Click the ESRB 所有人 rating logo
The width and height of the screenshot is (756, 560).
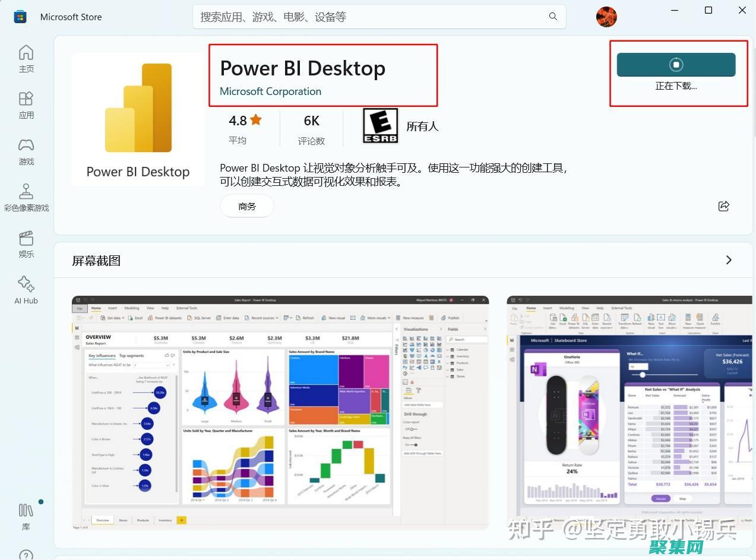point(379,126)
